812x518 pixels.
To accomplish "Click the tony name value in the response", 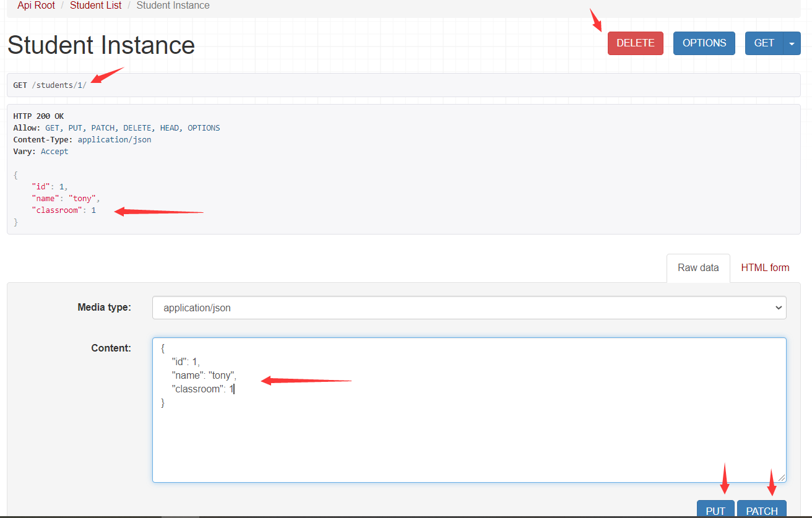I will pos(82,198).
